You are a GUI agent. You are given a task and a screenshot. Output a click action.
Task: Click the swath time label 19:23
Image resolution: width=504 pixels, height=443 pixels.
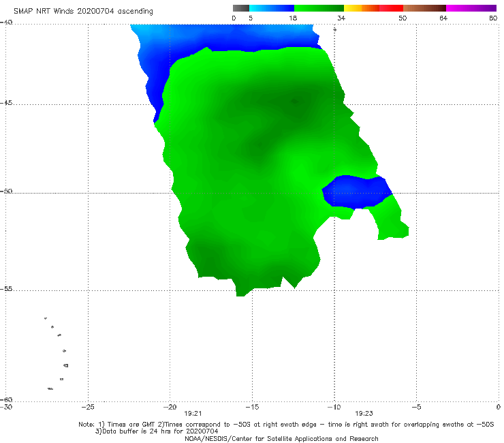[x=364, y=414]
